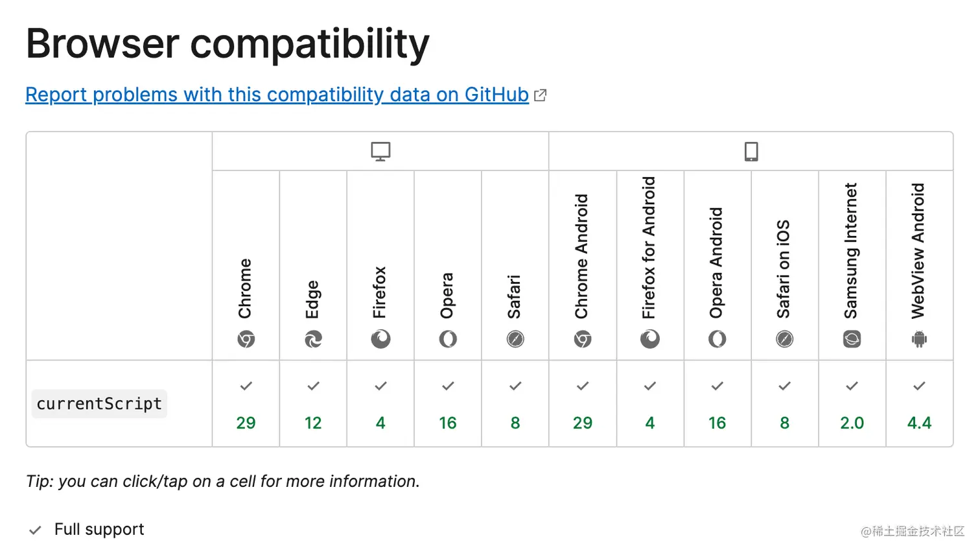Click the WebView Android robot icon
Image resolution: width=980 pixels, height=553 pixels.
click(x=919, y=339)
